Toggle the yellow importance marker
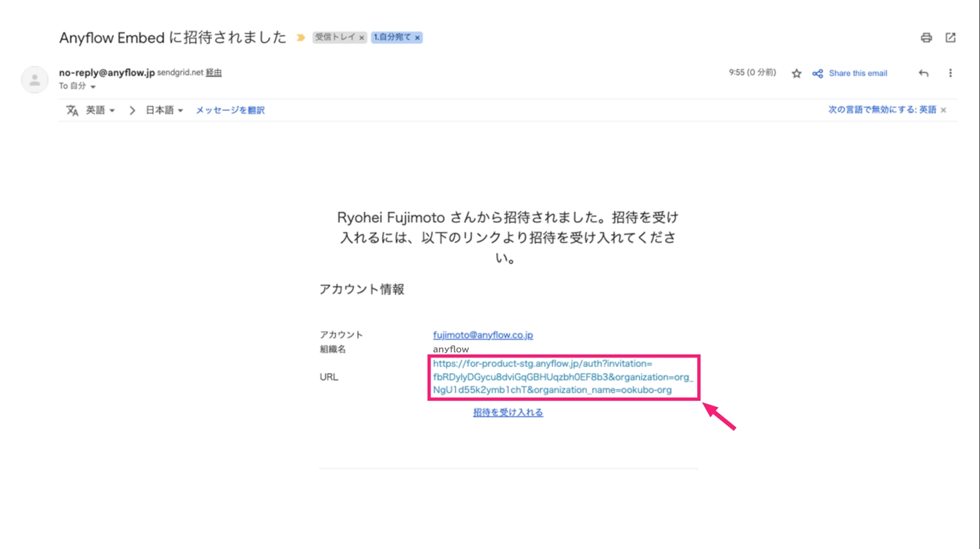This screenshot has height=549, width=980. click(x=301, y=38)
